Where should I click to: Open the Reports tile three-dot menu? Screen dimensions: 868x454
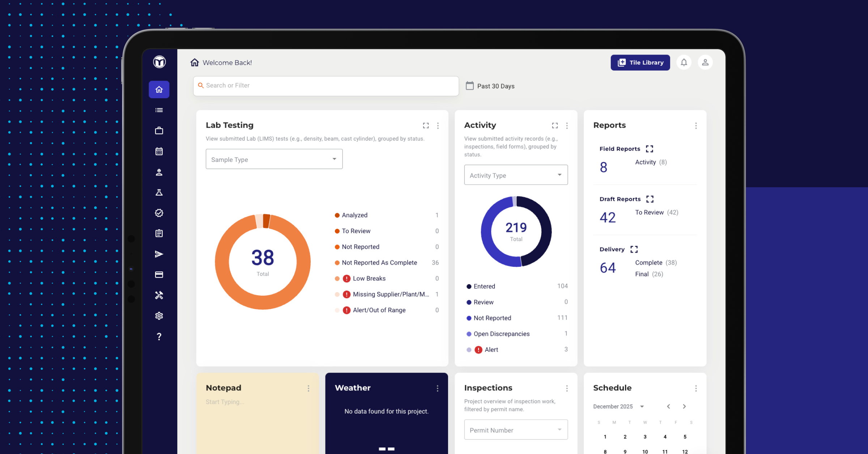(696, 125)
